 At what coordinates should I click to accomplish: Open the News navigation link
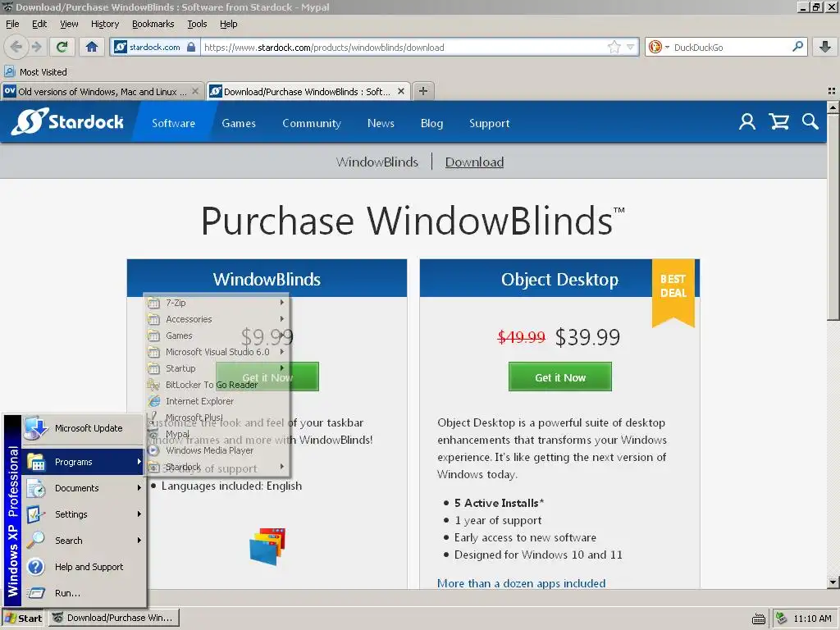(381, 123)
